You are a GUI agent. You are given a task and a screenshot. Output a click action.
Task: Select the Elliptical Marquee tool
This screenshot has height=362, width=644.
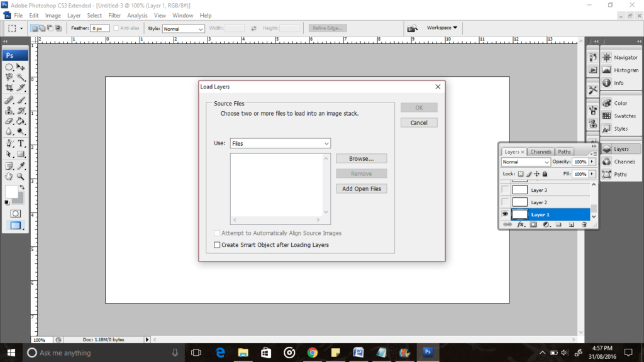pos(9,67)
